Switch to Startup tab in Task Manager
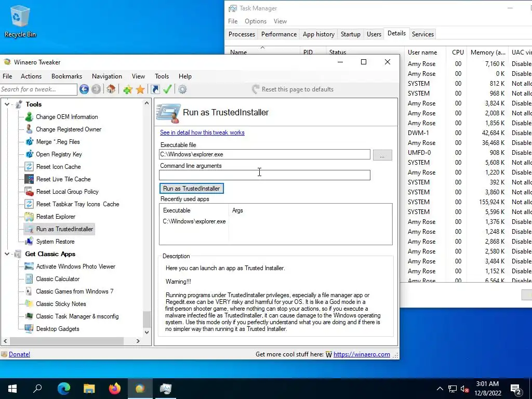Viewport: 532px width, 399px height. [351, 34]
